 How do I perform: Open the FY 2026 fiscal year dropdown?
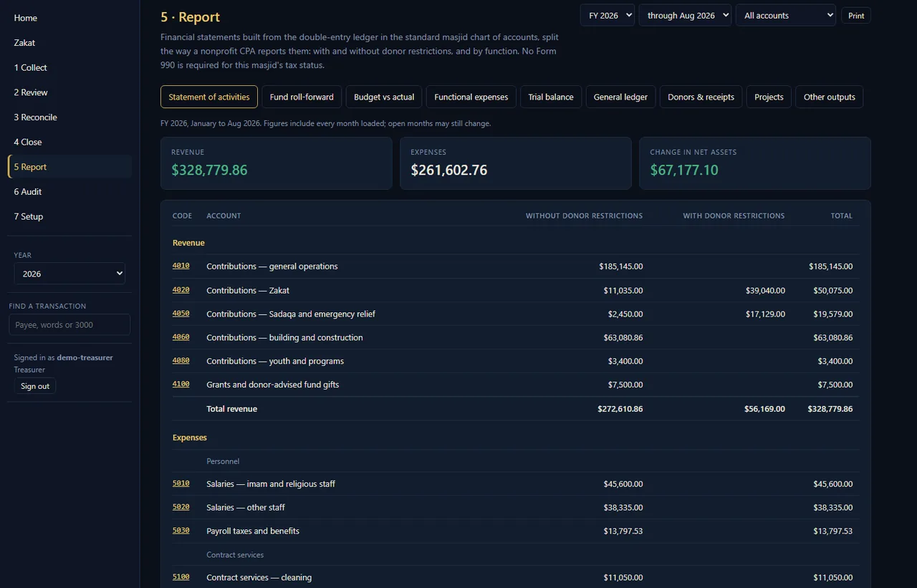tap(607, 15)
